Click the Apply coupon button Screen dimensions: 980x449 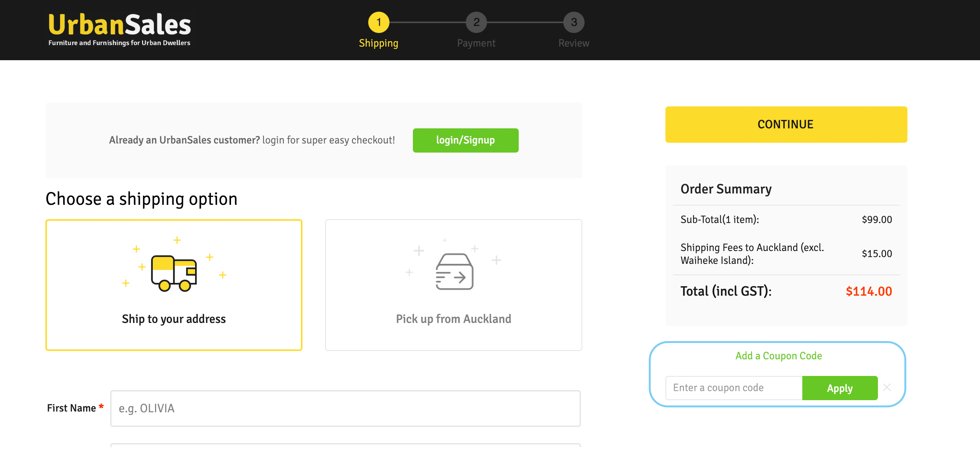pyautogui.click(x=840, y=388)
